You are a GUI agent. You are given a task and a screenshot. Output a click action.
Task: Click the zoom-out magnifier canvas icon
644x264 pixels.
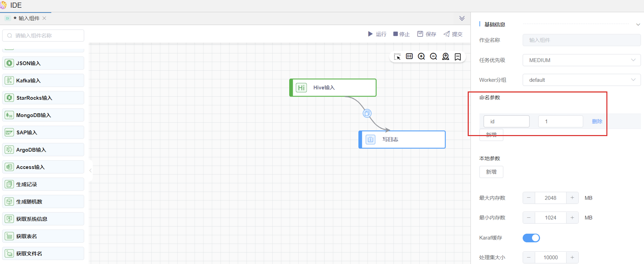point(433,57)
